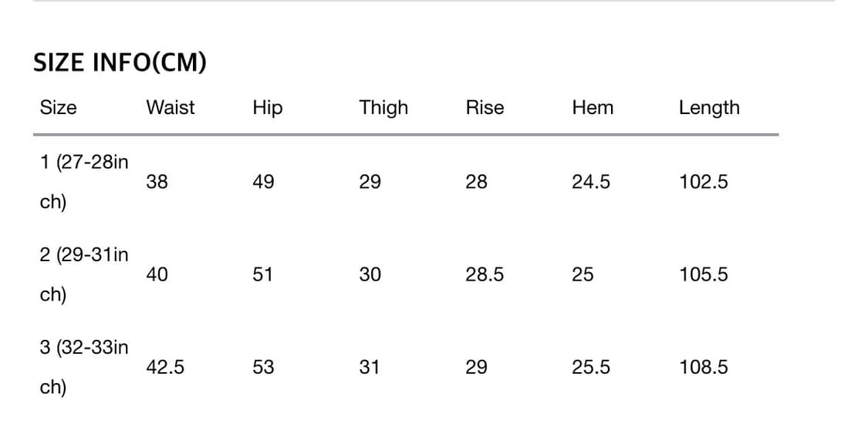This screenshot has height=437, width=868.
Task: Click length value 108.5 for size 3
Action: coord(703,367)
